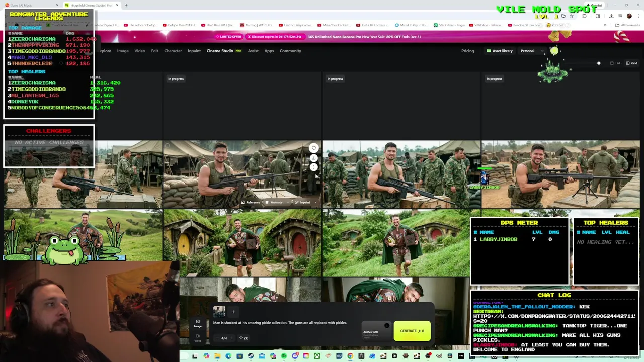Screen dimensions: 644x362
Task: Open the Chrome profile avatar
Action: pyautogui.click(x=629, y=16)
